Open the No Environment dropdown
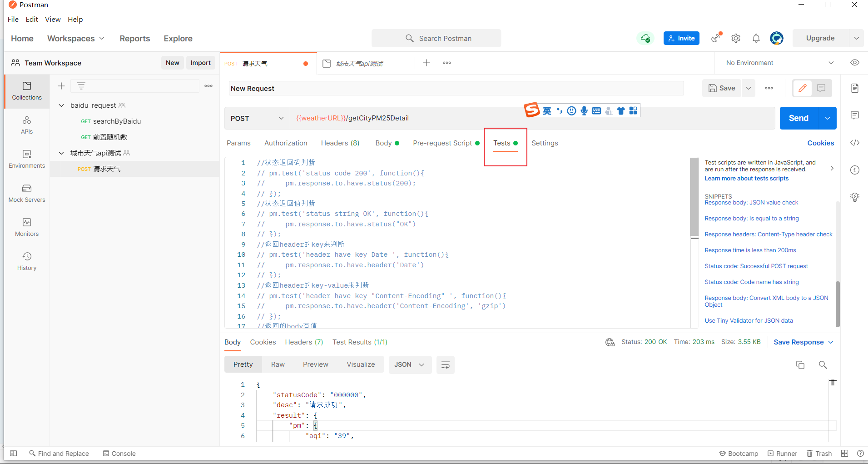The height and width of the screenshot is (464, 868). coord(779,63)
